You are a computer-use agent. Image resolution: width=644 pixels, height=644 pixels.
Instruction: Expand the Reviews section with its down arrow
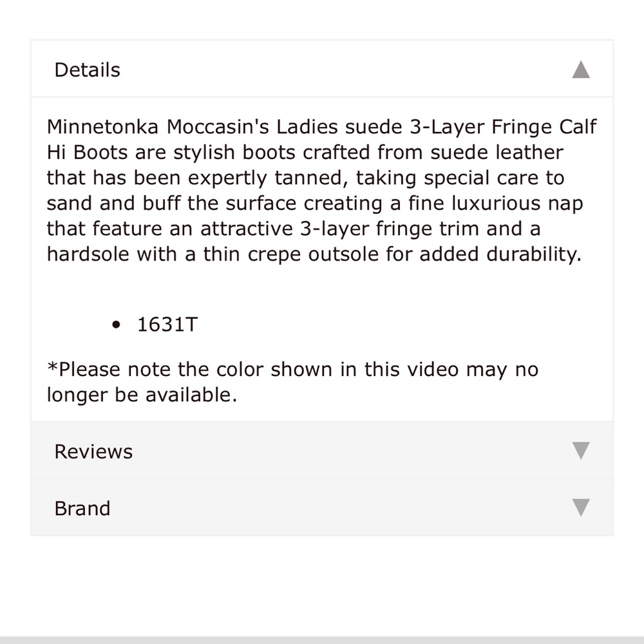tap(580, 451)
